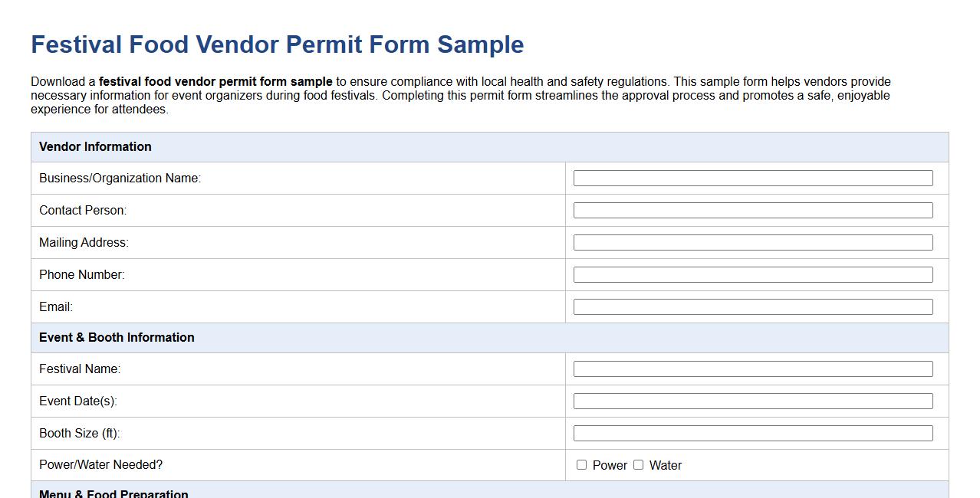Image resolution: width=980 pixels, height=498 pixels.
Task: Click the Email row label
Action: tap(55, 306)
